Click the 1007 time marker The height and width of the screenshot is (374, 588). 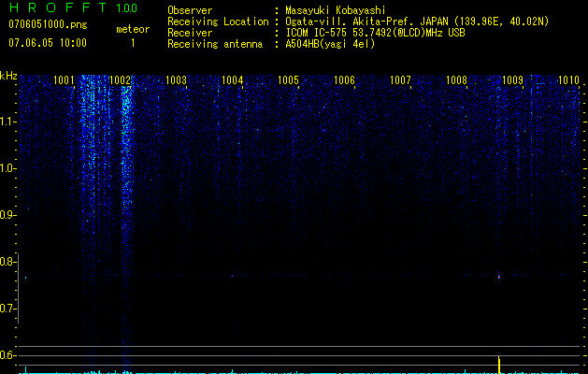(400, 79)
